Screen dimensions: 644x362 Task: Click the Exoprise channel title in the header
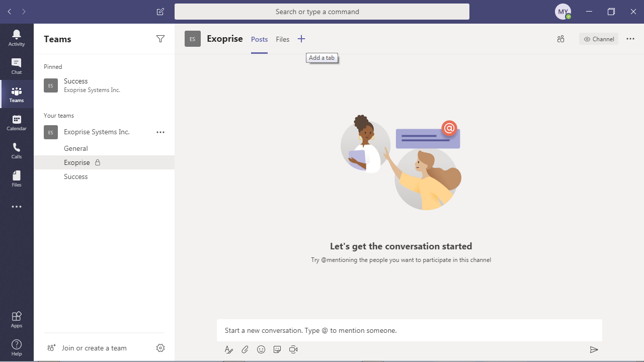(225, 39)
